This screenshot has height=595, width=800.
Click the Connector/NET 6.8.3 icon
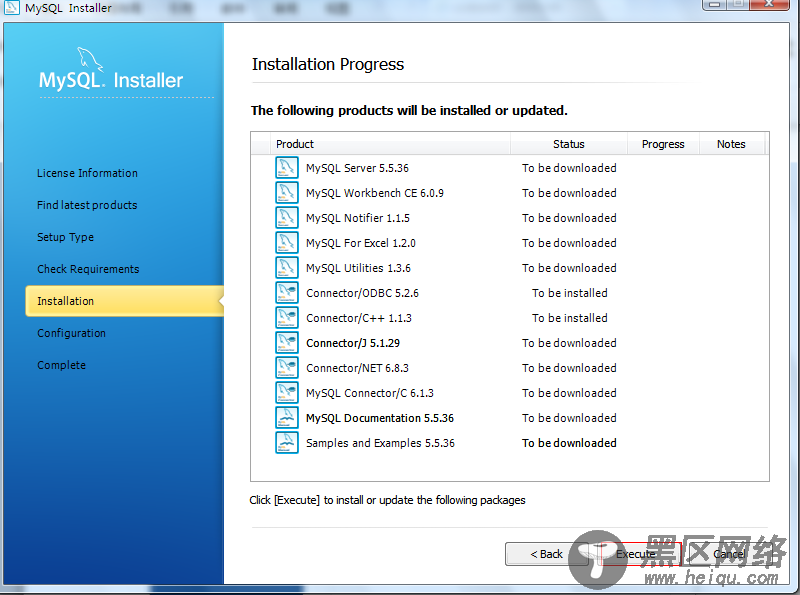click(287, 367)
